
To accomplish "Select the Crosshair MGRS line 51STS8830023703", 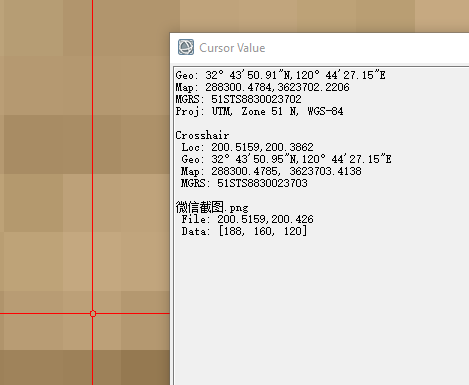I will 244,183.
